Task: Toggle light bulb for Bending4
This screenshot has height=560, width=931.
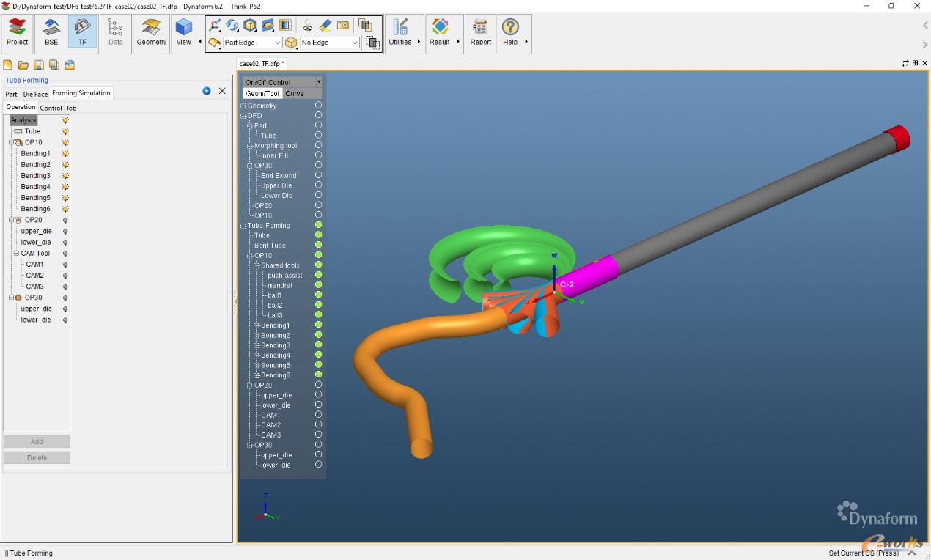Action: click(65, 187)
